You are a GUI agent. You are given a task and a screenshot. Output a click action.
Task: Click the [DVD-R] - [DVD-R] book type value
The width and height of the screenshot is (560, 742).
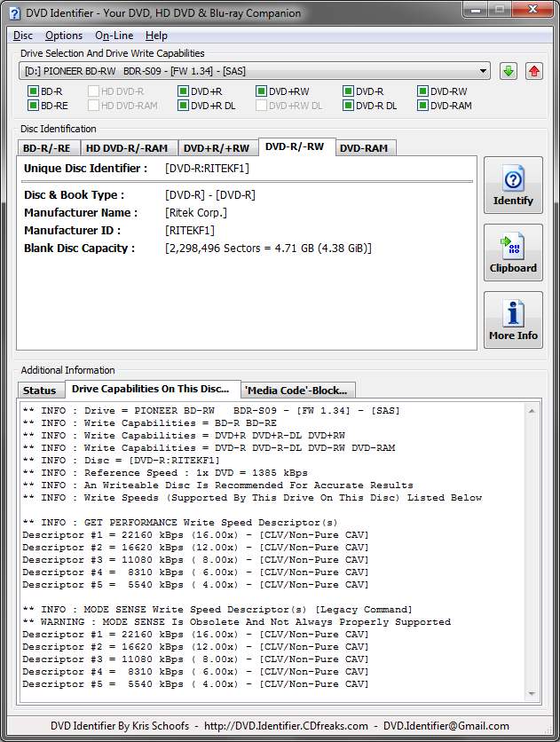tap(210, 195)
